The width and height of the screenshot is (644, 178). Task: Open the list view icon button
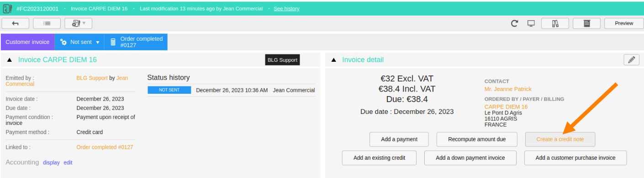tap(47, 23)
